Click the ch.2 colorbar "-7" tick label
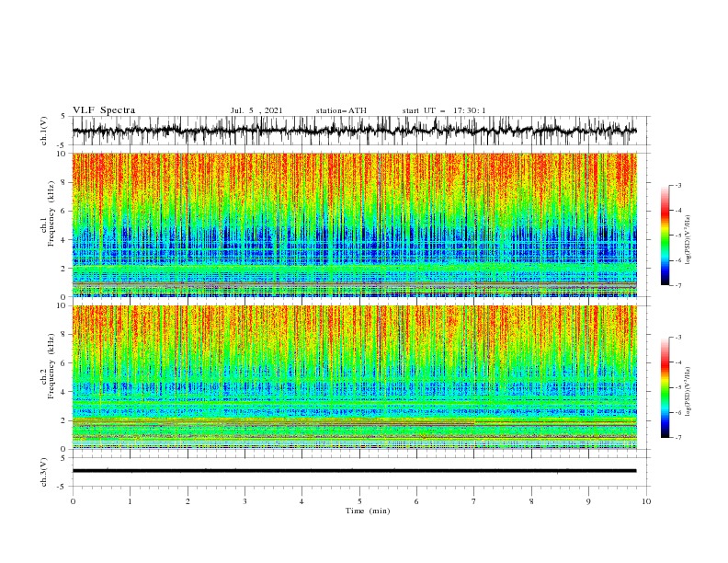The height and width of the screenshot is (563, 728). pyautogui.click(x=678, y=438)
